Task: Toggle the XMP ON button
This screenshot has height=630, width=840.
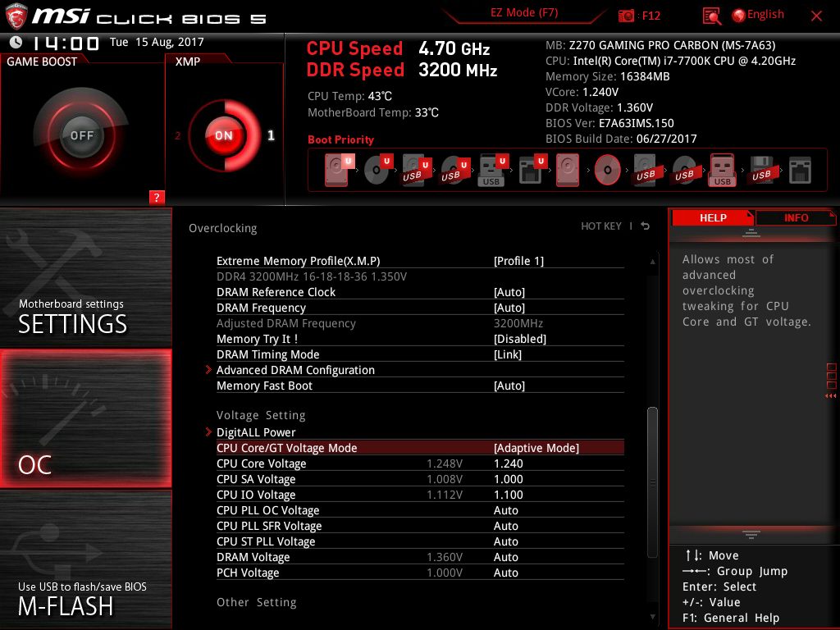Action: coord(224,135)
